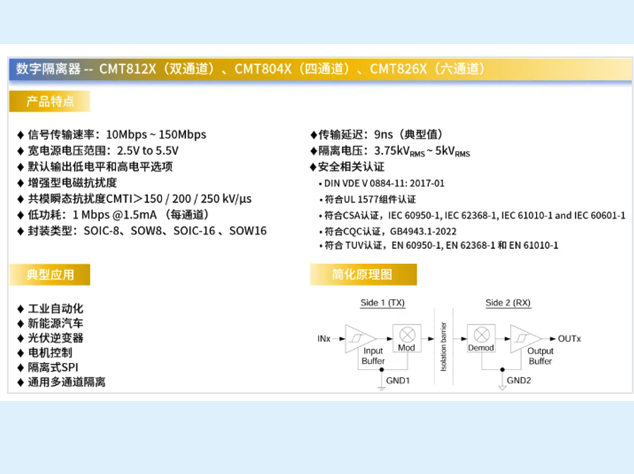The width and height of the screenshot is (634, 474).
Task: Click the OUTx output label
Action: coord(568,338)
